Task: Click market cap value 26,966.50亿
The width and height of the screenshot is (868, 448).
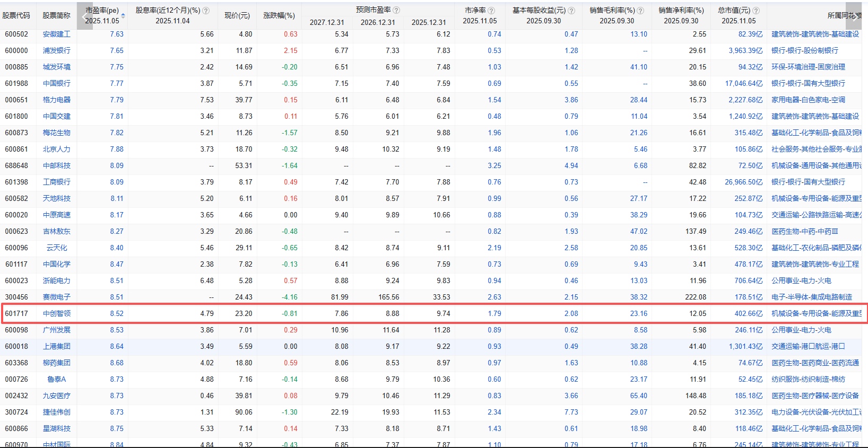Action: pos(744,182)
